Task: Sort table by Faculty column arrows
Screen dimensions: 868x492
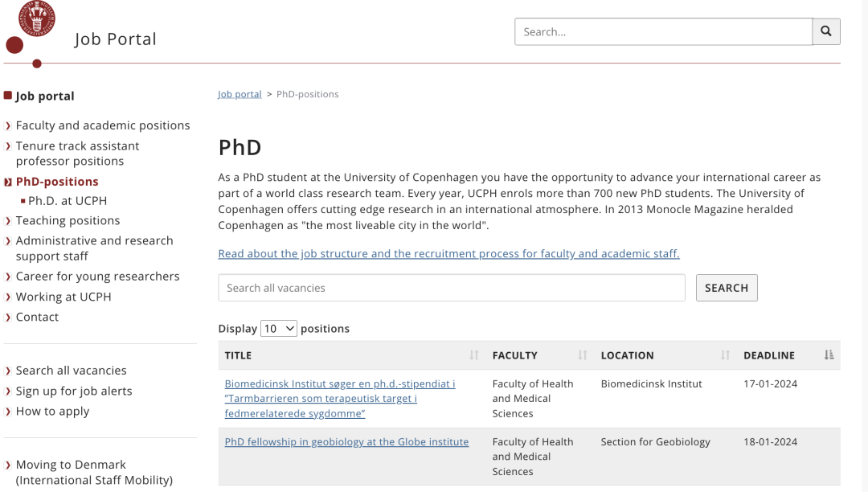Action: point(583,355)
